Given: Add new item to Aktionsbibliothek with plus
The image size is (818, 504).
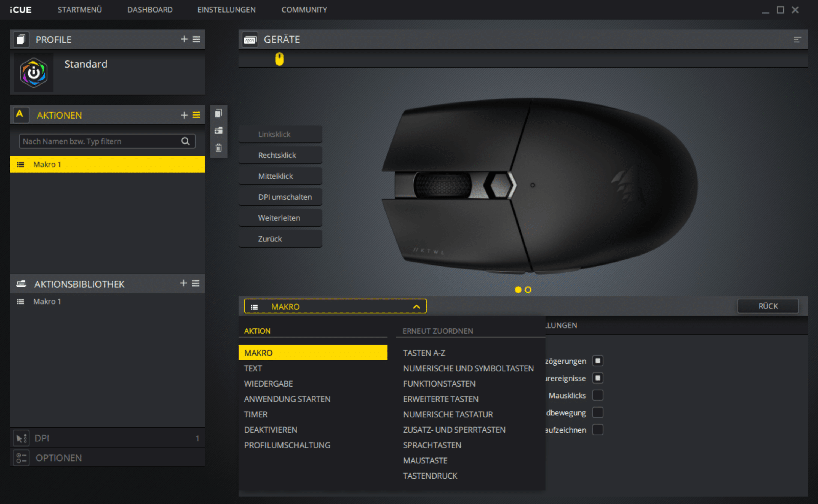Looking at the screenshot, I should (183, 283).
